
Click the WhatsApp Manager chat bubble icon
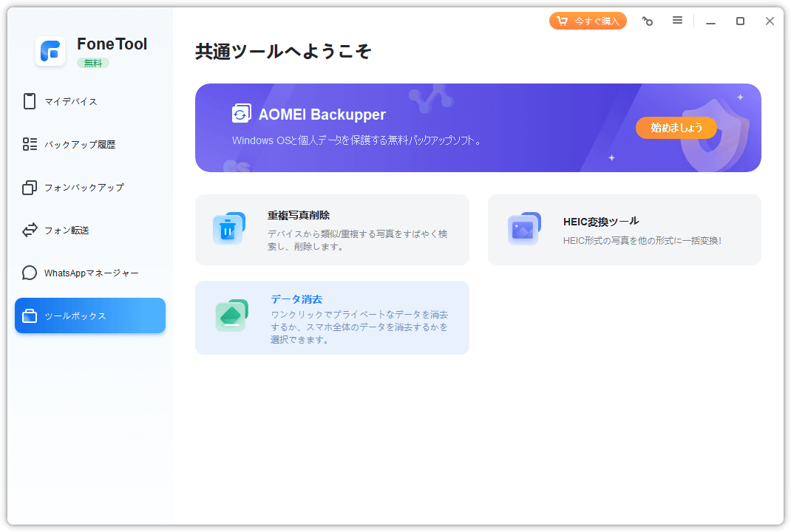(x=30, y=273)
